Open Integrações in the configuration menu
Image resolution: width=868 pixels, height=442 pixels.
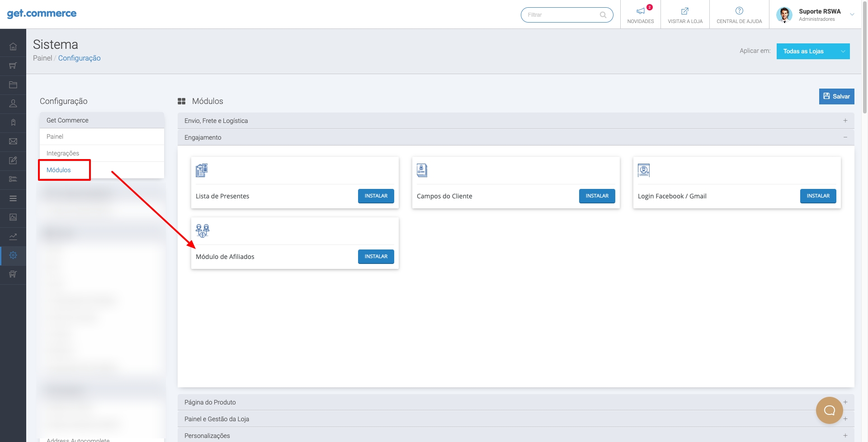(x=63, y=153)
